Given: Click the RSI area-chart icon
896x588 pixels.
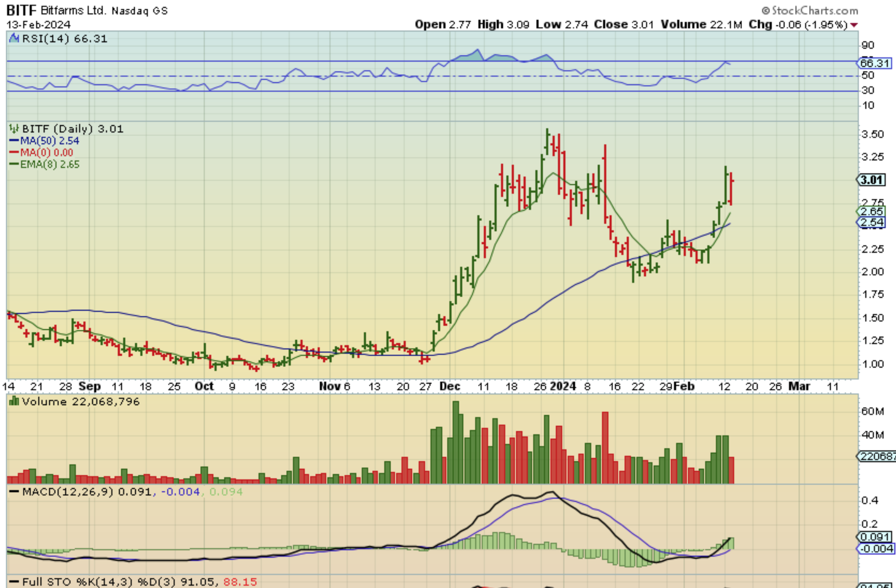Looking at the screenshot, I should tap(14, 38).
